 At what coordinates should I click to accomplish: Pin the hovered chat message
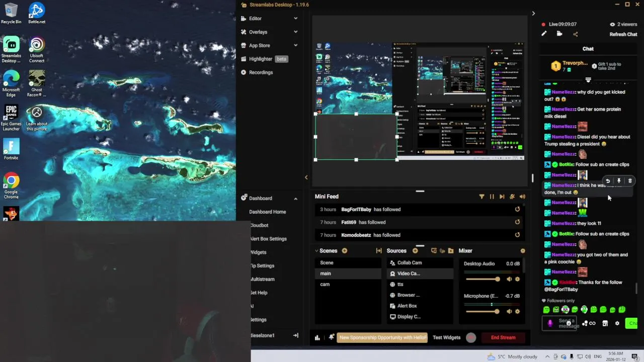pos(619,181)
